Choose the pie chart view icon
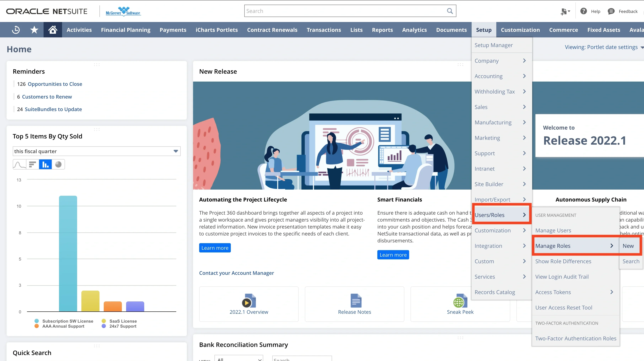644x361 pixels. [x=58, y=164]
